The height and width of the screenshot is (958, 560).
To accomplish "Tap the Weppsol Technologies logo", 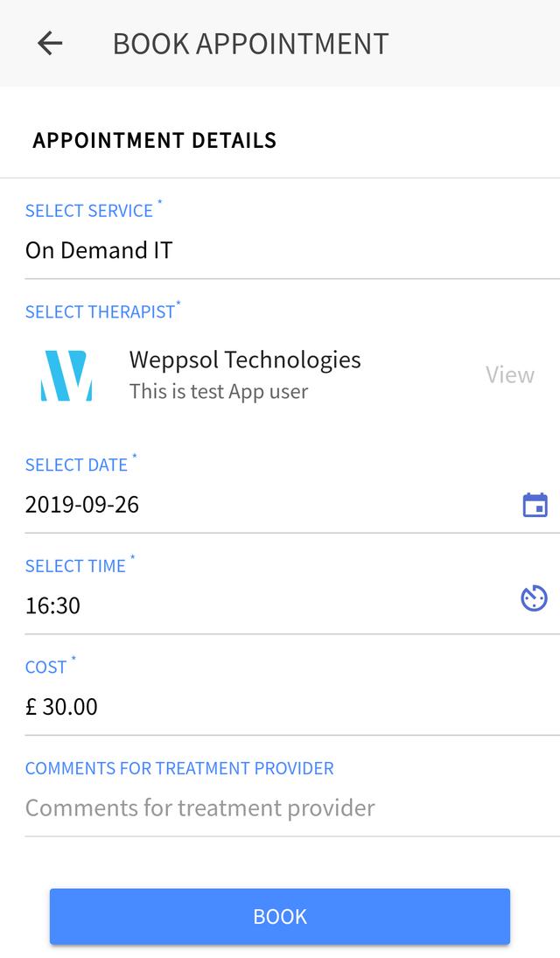I will 66,375.
